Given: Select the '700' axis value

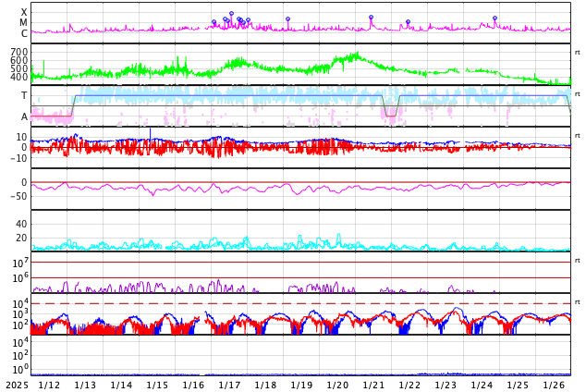Looking at the screenshot, I should (x=19, y=52).
